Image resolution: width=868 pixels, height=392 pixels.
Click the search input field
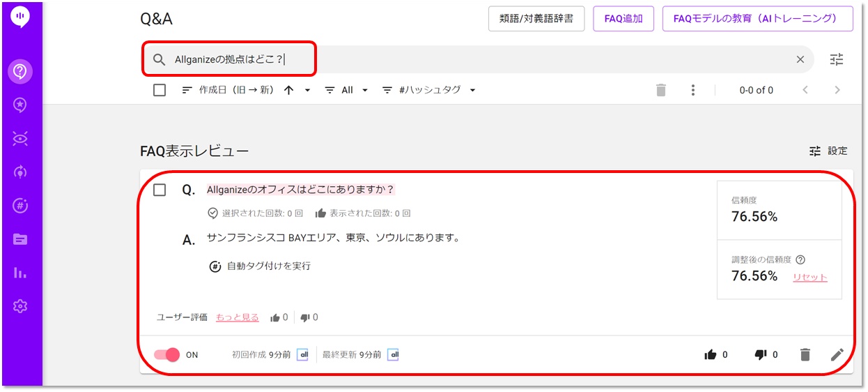point(478,60)
